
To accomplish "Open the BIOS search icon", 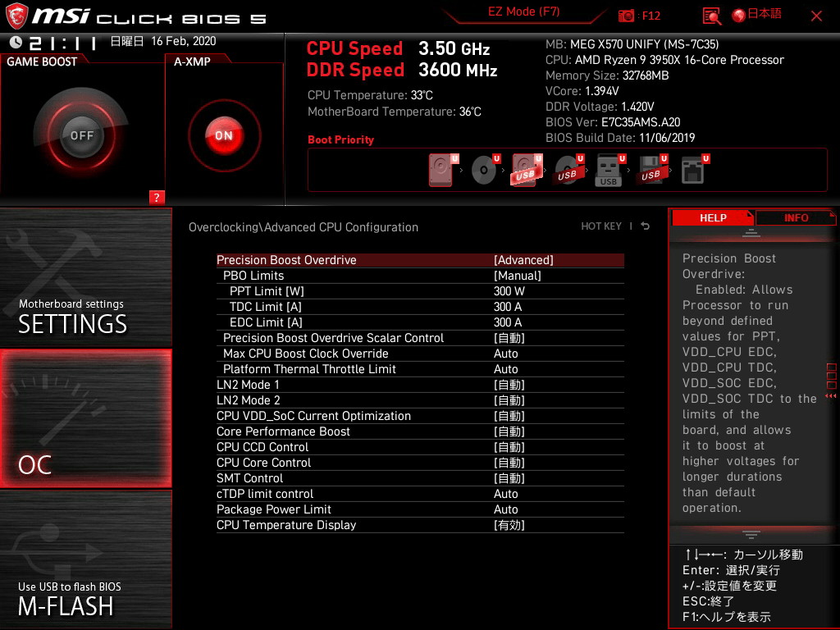I will (x=711, y=16).
